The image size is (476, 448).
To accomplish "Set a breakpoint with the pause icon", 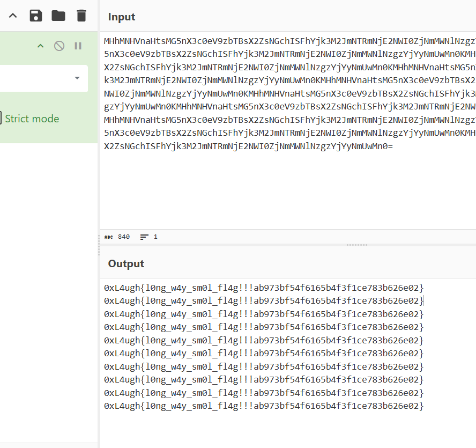I will click(78, 46).
